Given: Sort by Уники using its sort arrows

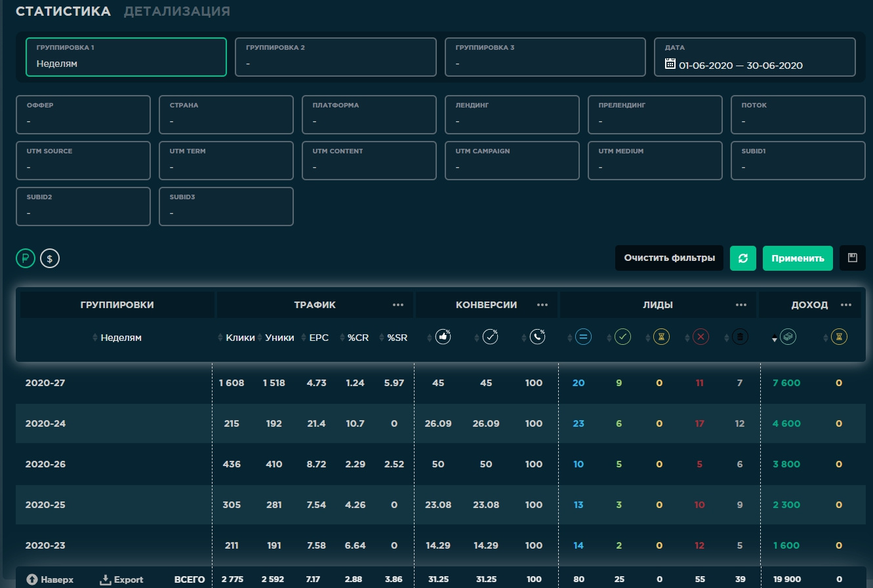Looking at the screenshot, I should pyautogui.click(x=260, y=338).
